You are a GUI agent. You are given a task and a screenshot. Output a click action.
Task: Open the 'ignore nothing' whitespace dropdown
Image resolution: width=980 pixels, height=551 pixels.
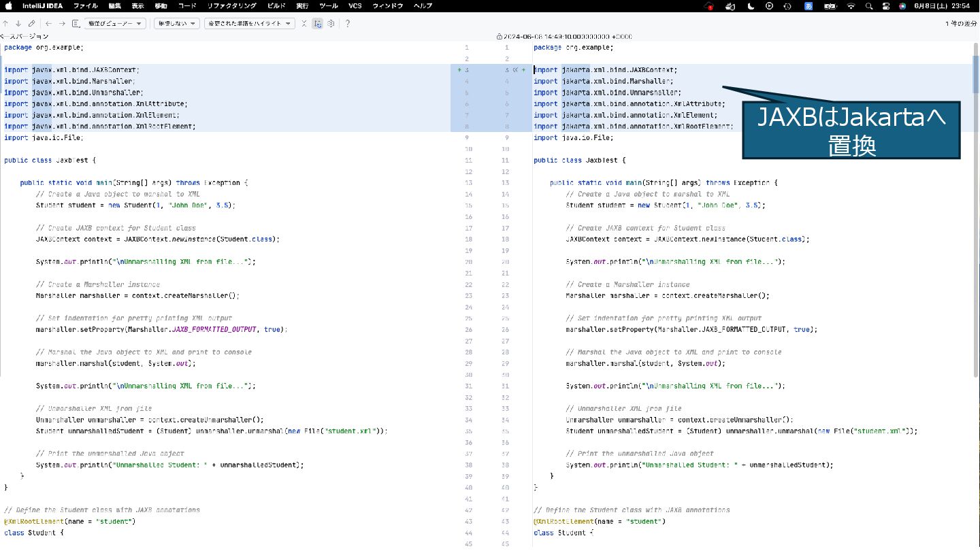point(176,23)
